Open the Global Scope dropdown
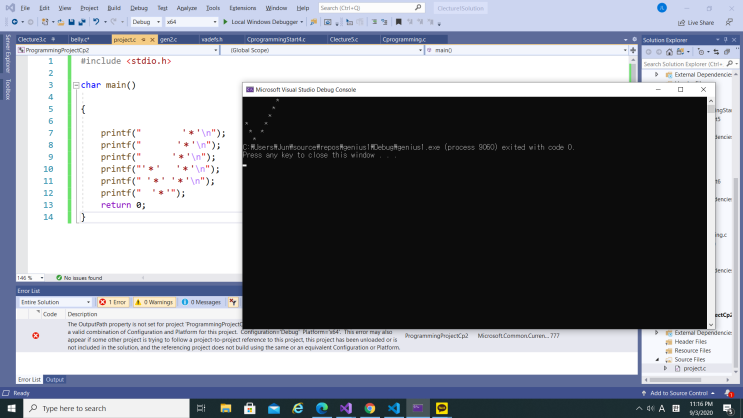 click(322, 50)
